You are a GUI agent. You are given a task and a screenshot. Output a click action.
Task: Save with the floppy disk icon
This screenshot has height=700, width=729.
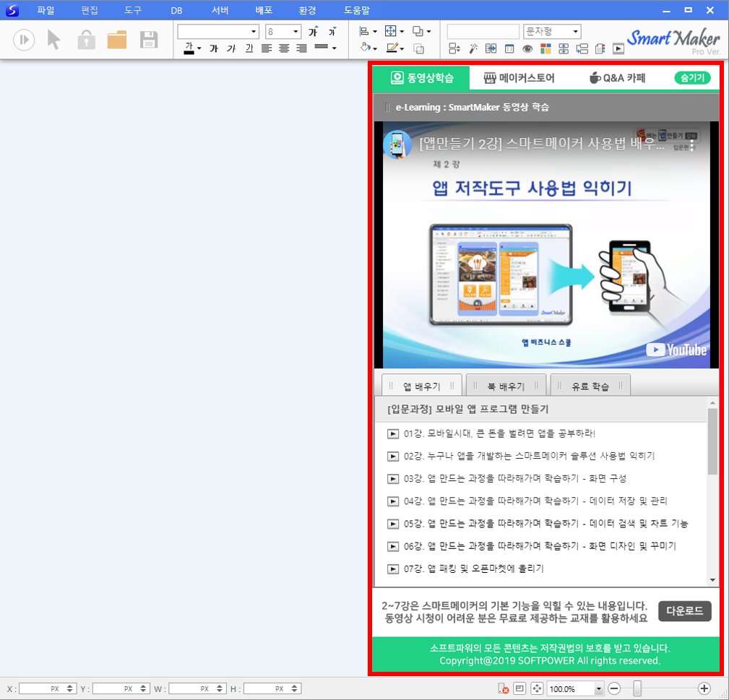[149, 40]
